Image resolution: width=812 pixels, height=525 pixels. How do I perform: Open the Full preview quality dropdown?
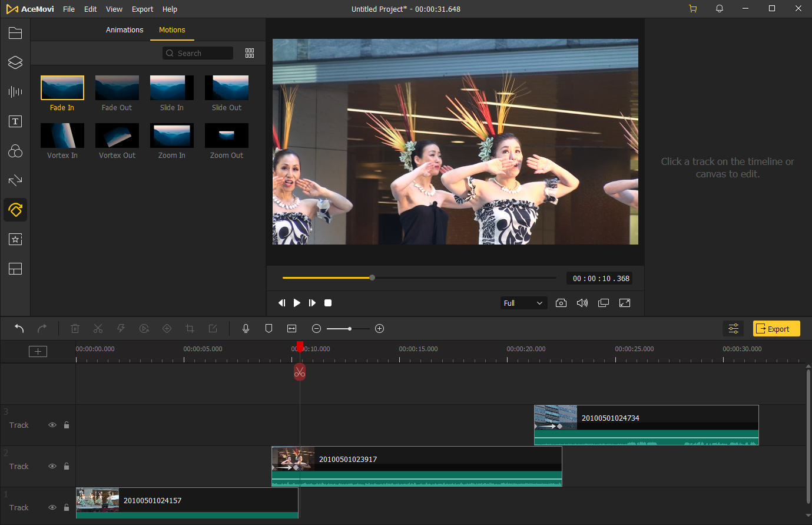pos(523,303)
